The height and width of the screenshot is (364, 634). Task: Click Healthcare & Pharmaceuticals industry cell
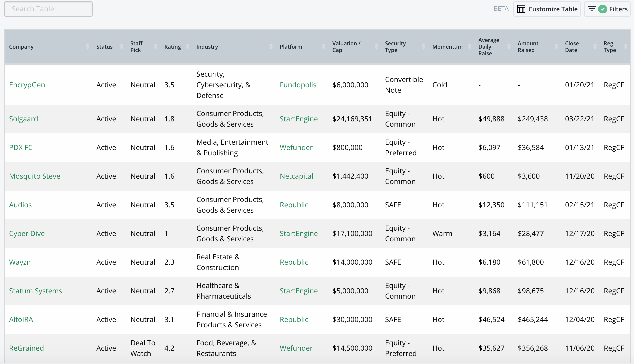(x=224, y=291)
